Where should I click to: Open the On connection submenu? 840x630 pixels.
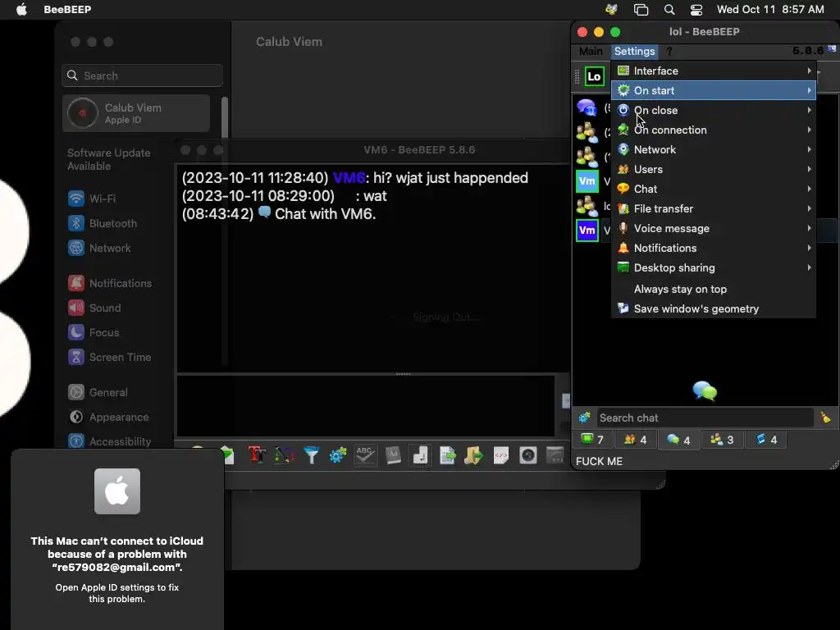coord(714,130)
